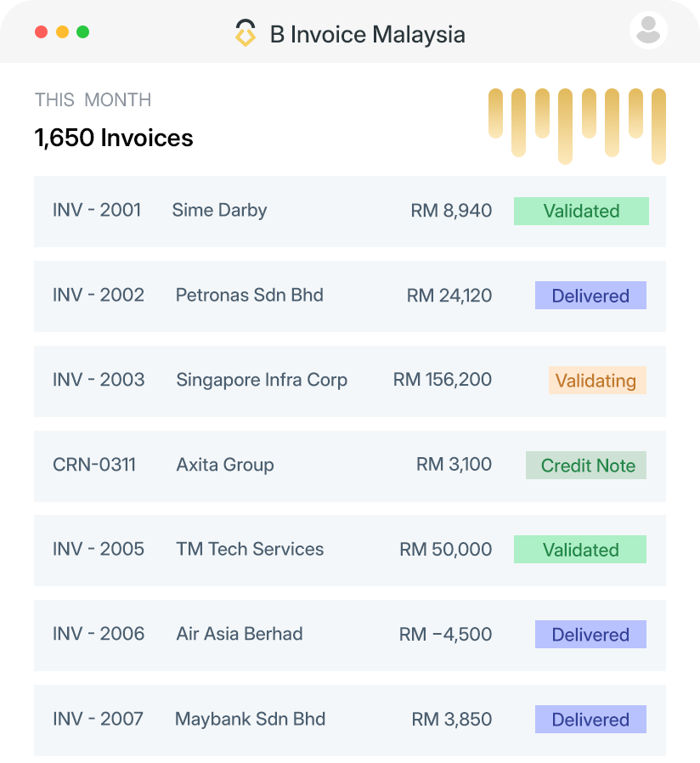Click the Credit Note status badge

tap(586, 466)
